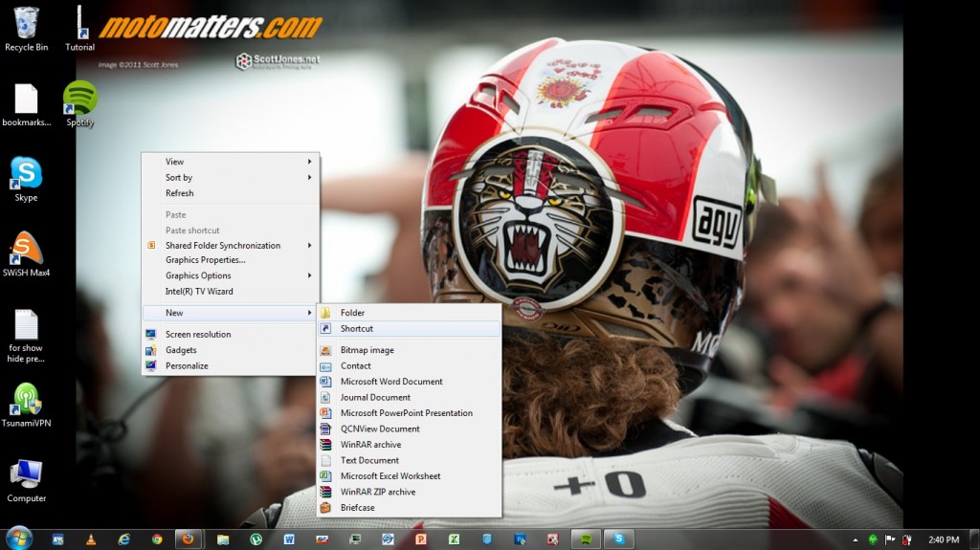The width and height of the screenshot is (980, 550).
Task: Select the TsunamiVPN desktop shortcut
Action: tap(26, 405)
